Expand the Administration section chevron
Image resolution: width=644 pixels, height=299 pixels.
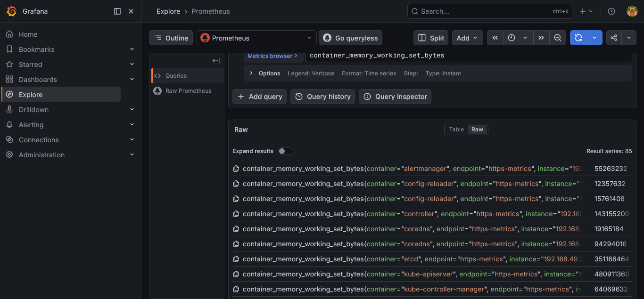pyautogui.click(x=132, y=154)
